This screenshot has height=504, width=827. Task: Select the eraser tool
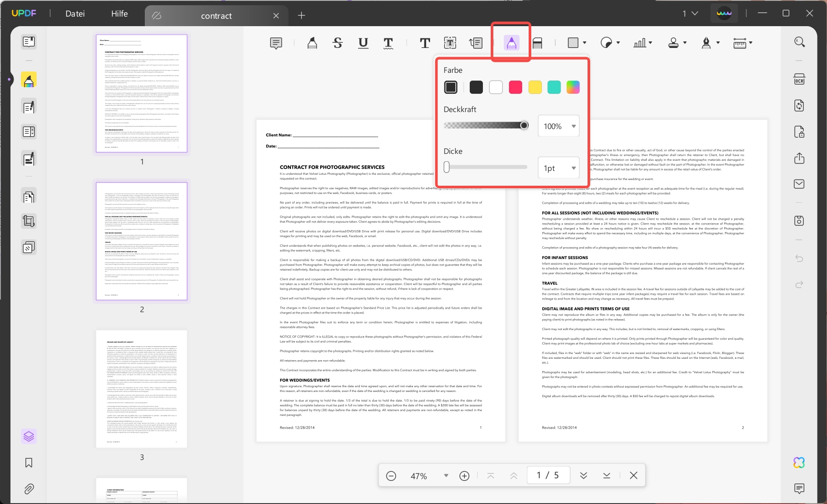click(537, 43)
